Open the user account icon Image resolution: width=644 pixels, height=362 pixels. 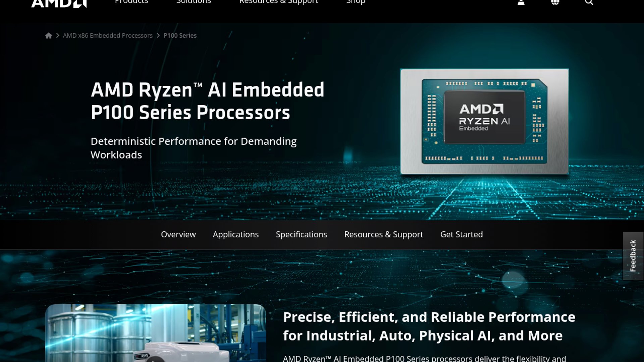coord(521,2)
